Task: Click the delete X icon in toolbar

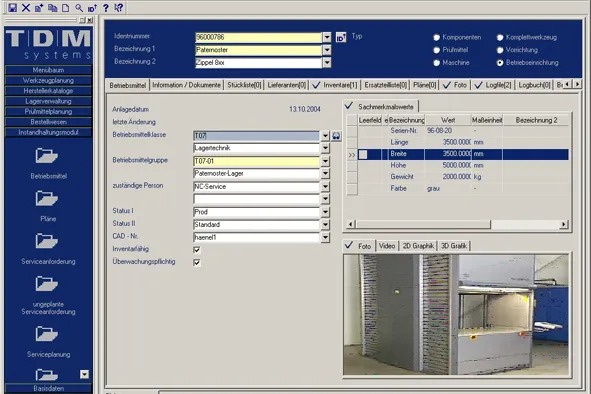Action: (26, 8)
